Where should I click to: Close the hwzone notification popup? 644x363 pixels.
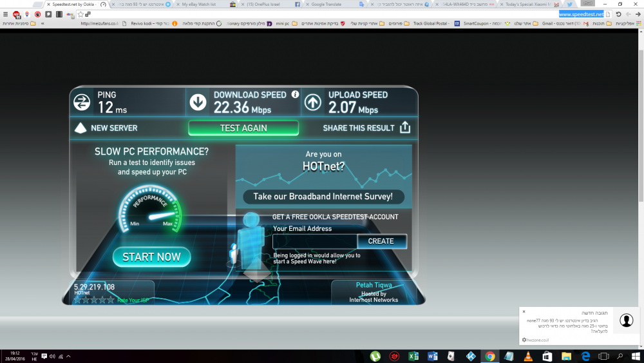coord(524,311)
